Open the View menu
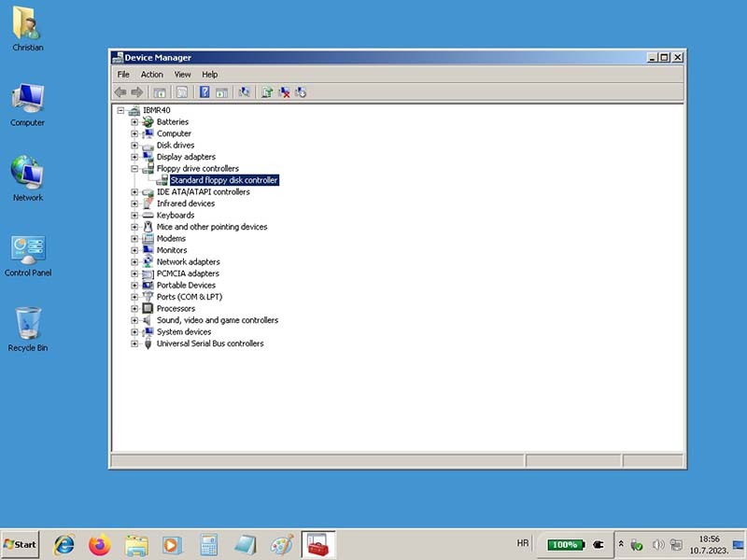The height and width of the screenshot is (560, 747). [182, 75]
